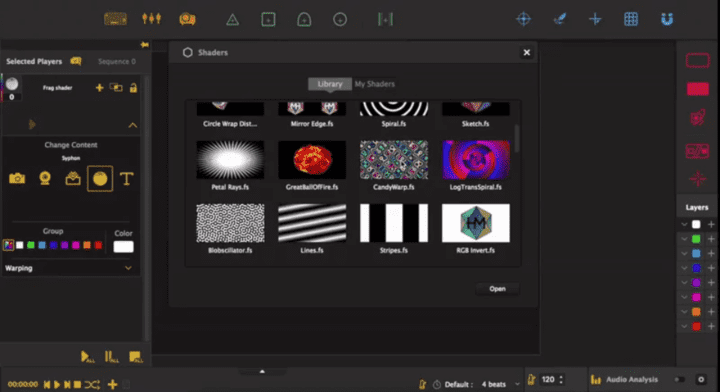720x392 pixels.
Task: Choose text T content source
Action: coord(127,179)
